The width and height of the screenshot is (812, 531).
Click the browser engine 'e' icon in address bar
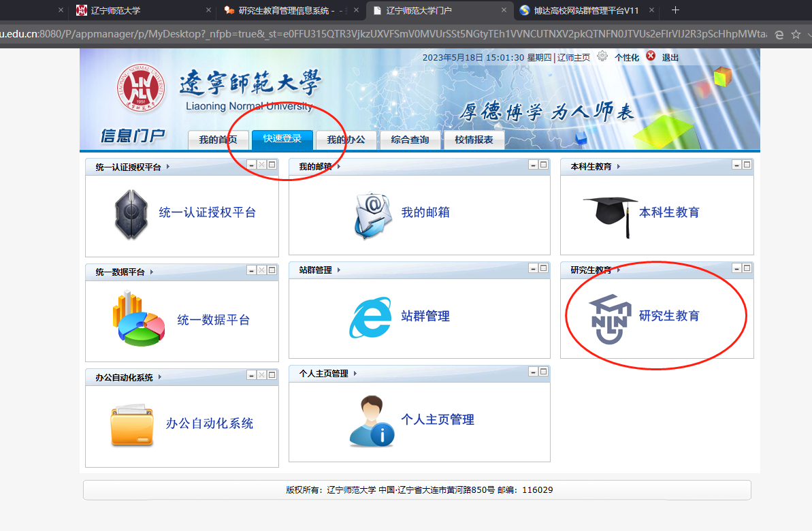coord(779,35)
